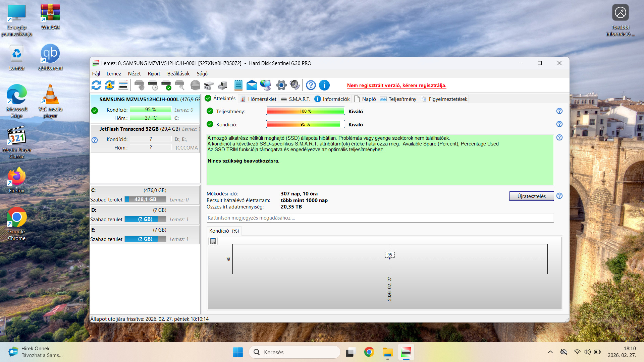Click the blue refresh arrows toolbar icon

click(x=96, y=85)
